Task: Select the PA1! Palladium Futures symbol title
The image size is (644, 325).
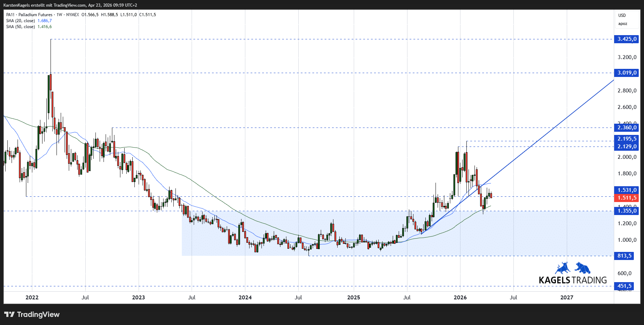Action: coord(29,15)
